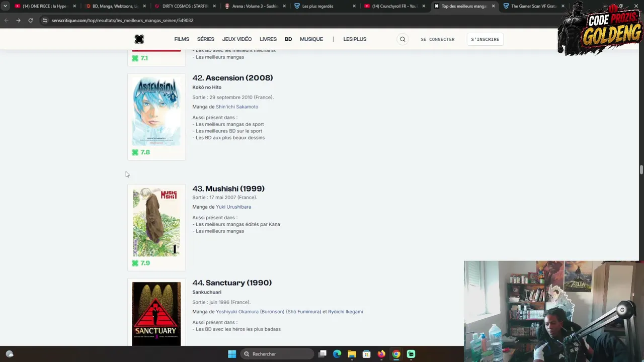Open 'Les BD aux plus beaux dessins' list
The image size is (644, 362).
point(230,138)
